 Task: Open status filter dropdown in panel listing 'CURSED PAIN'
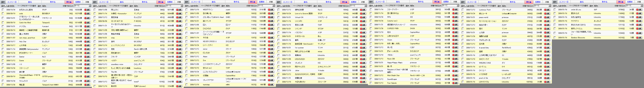coord(450,6)
